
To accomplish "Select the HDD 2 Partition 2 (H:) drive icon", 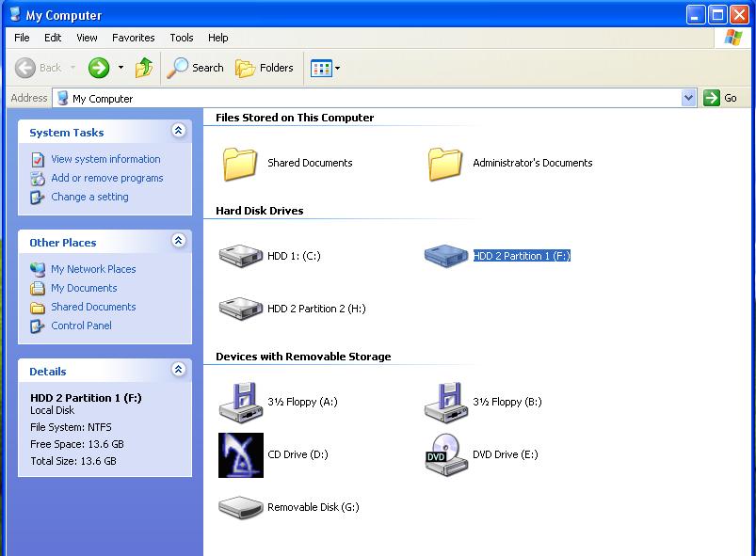I will click(240, 309).
